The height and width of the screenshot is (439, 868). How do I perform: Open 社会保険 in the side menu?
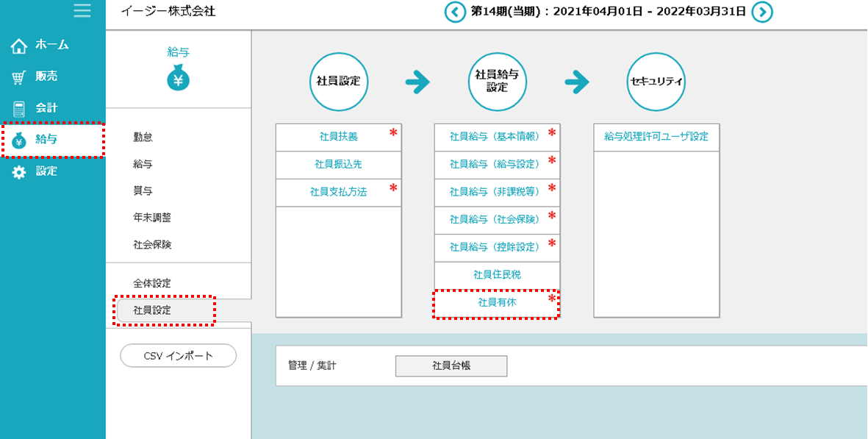click(152, 244)
